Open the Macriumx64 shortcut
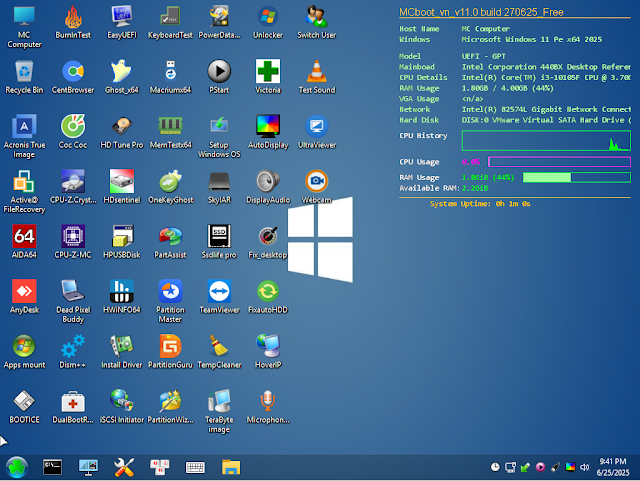 pyautogui.click(x=170, y=77)
